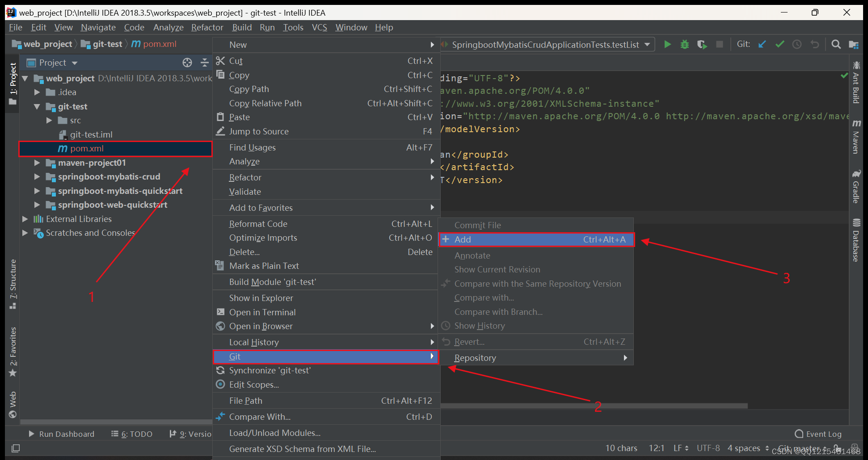
Task: Click Project panel horizontal scrollbar
Action: click(116, 422)
